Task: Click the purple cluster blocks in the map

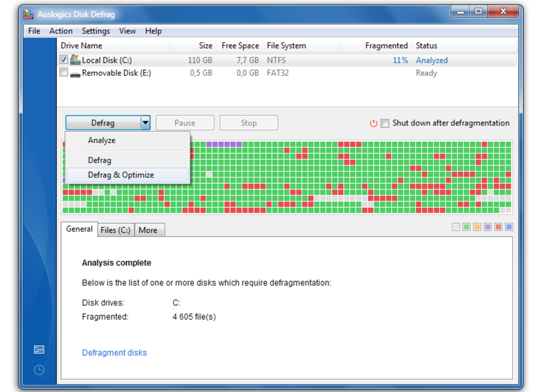Action: tap(224, 144)
